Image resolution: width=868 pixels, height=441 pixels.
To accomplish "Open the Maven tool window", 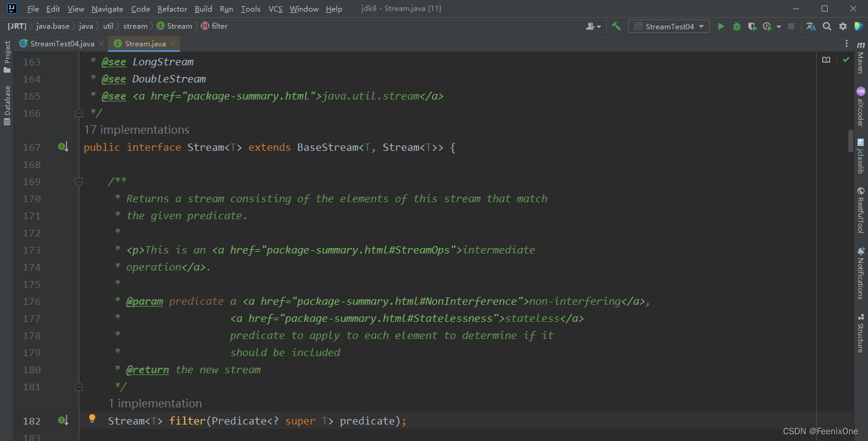I will (861, 57).
